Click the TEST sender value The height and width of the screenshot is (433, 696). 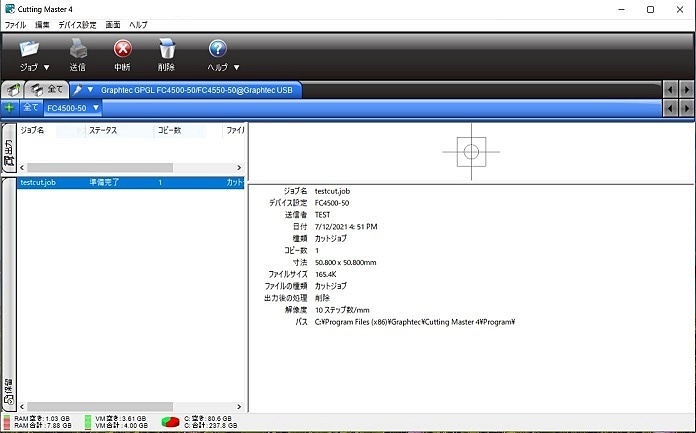click(322, 215)
